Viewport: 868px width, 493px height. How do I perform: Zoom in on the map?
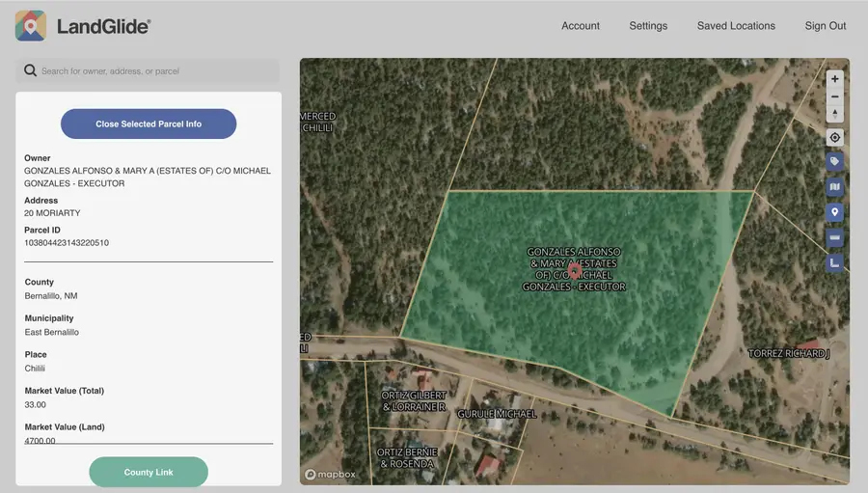click(835, 79)
